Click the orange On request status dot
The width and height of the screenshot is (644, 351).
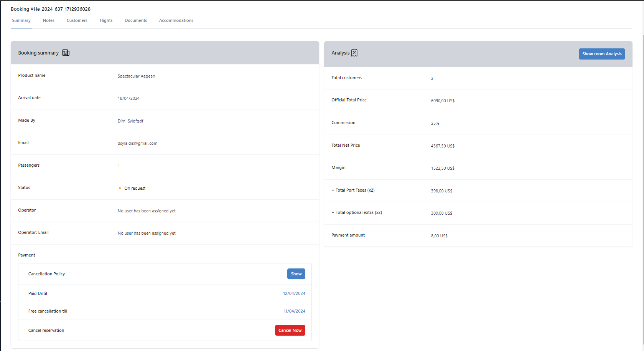pyautogui.click(x=120, y=188)
